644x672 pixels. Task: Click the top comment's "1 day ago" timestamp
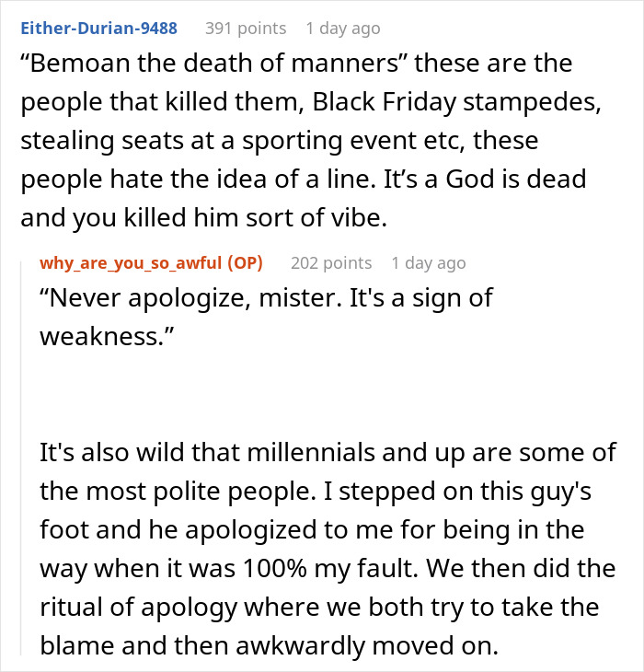[x=342, y=29]
